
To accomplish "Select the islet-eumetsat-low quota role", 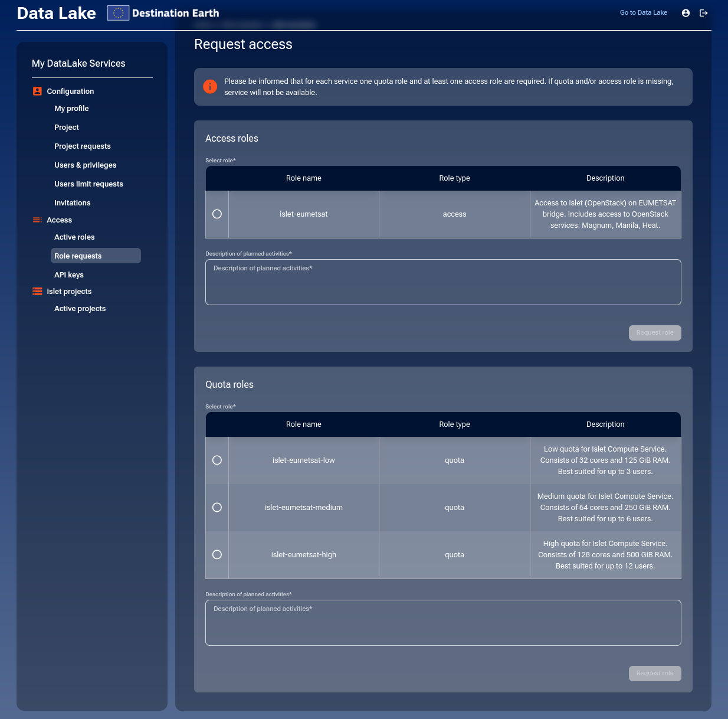I will 217,460.
